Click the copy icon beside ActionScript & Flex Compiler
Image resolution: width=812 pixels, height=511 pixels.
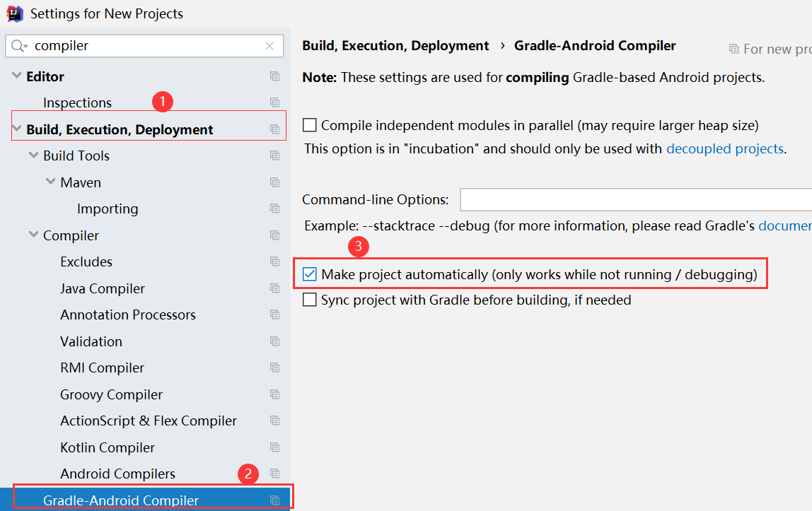(275, 421)
